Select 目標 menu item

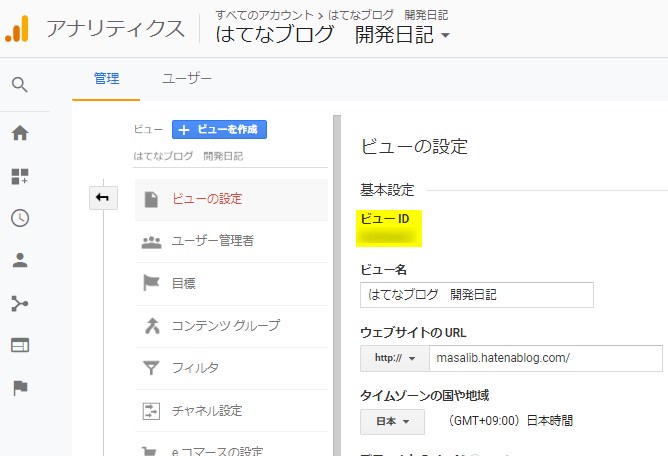[x=231, y=283]
